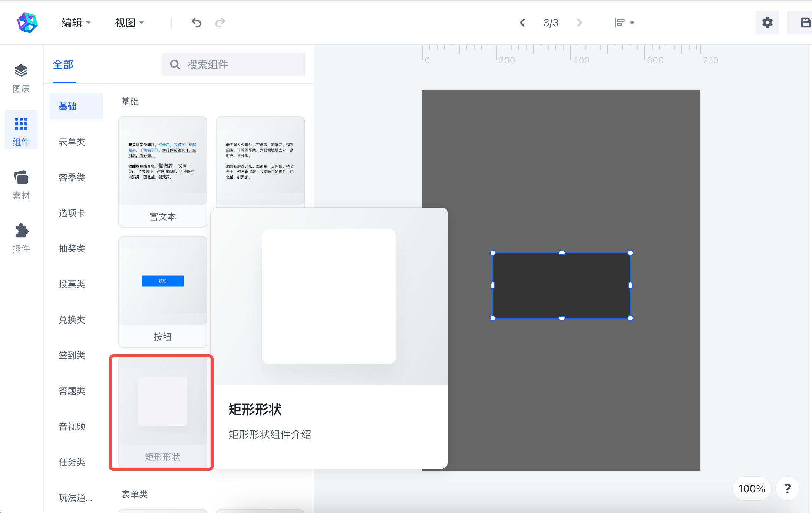Select the 投票类 category
812x513 pixels.
[x=72, y=284]
